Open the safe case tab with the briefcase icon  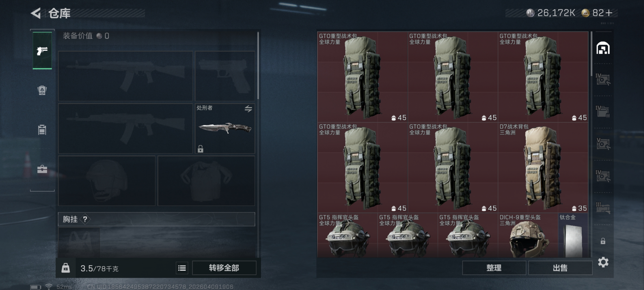[x=42, y=169]
